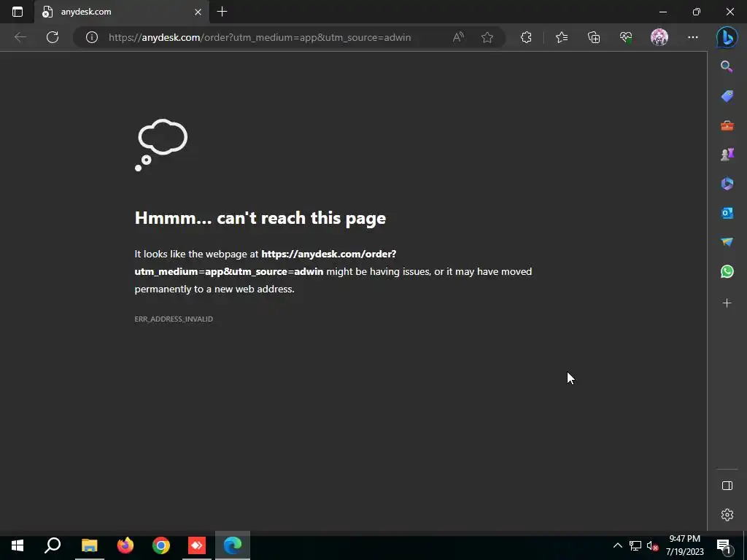747x560 pixels.
Task: Open sidebar WhatsApp icon
Action: point(727,271)
